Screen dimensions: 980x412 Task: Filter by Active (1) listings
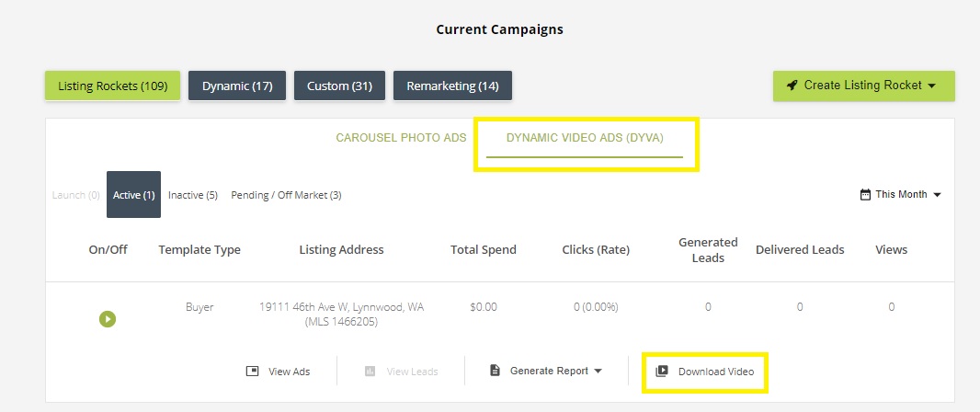point(133,195)
